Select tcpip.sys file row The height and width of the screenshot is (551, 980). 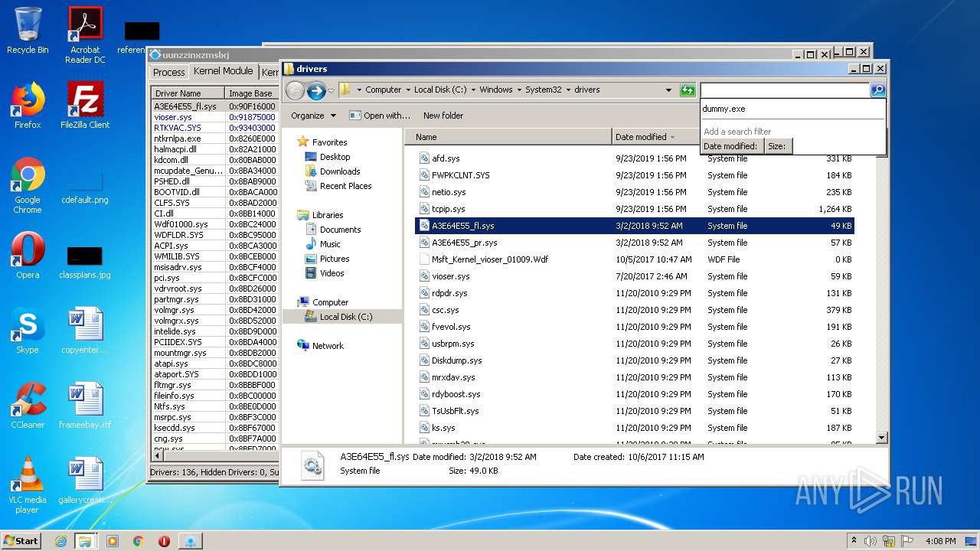tap(634, 209)
